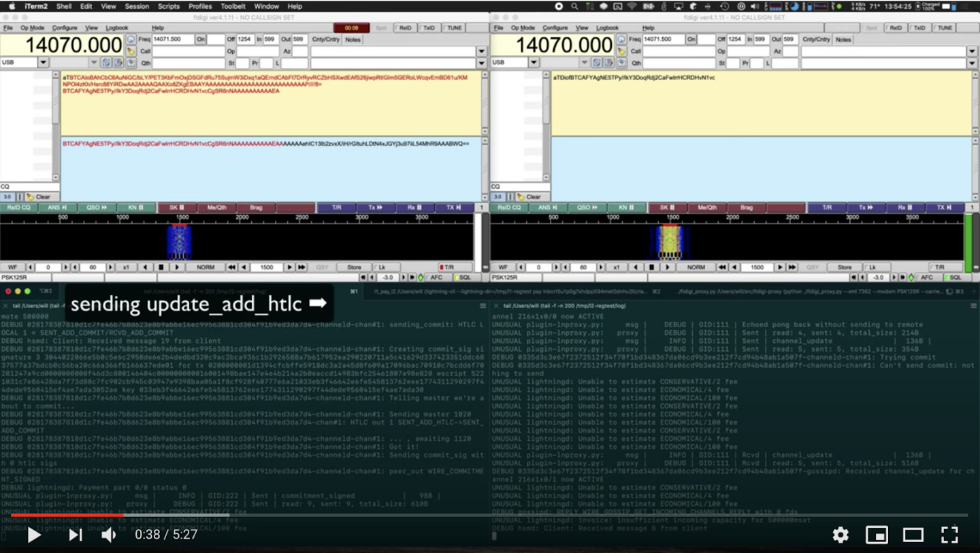This screenshot has width=980, height=553.
Task: Open Profiles menu in the iTerm2 menu bar
Action: (x=199, y=6)
